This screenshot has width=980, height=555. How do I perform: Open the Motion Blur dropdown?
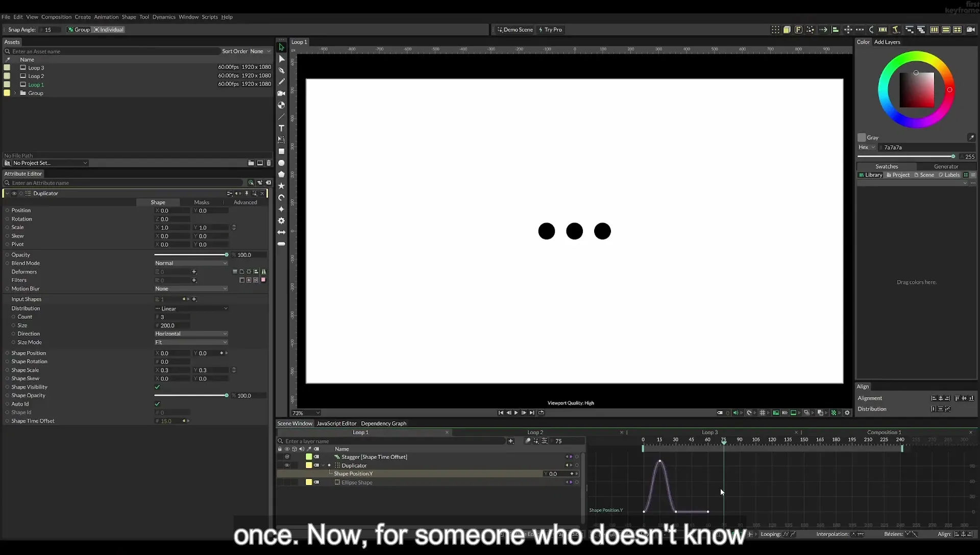[191, 289]
